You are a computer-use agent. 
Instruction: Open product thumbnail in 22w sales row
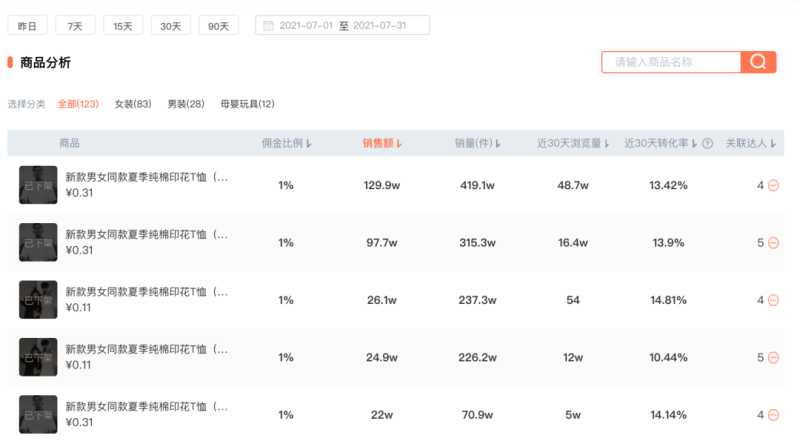(x=38, y=414)
